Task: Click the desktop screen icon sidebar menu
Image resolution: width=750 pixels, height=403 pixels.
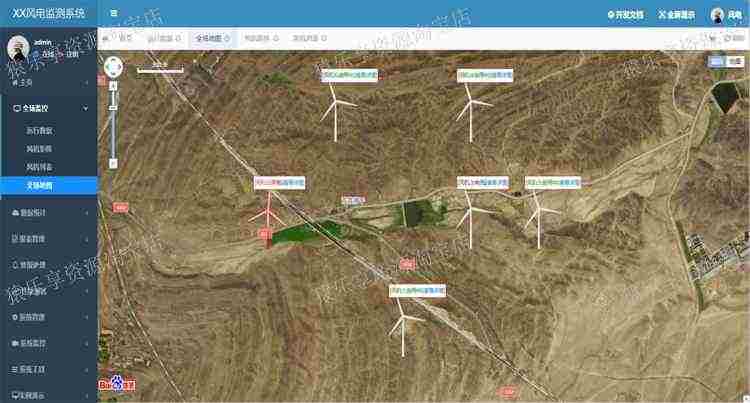Action: pos(29,395)
